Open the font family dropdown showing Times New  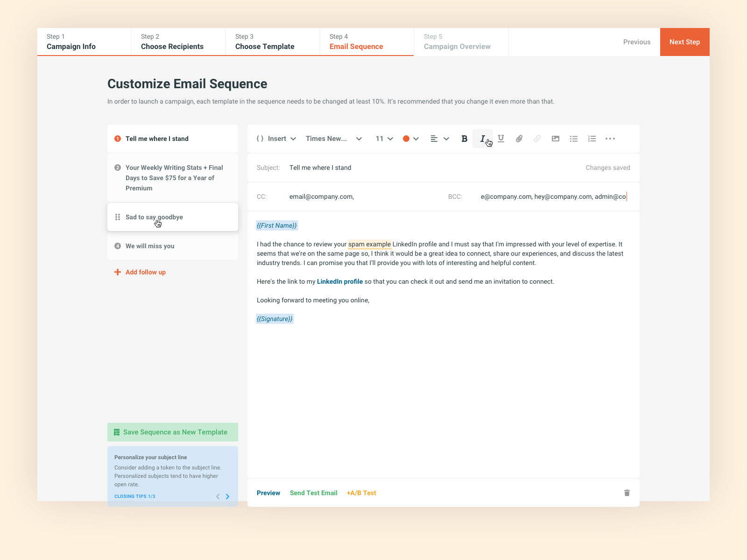[x=333, y=139]
